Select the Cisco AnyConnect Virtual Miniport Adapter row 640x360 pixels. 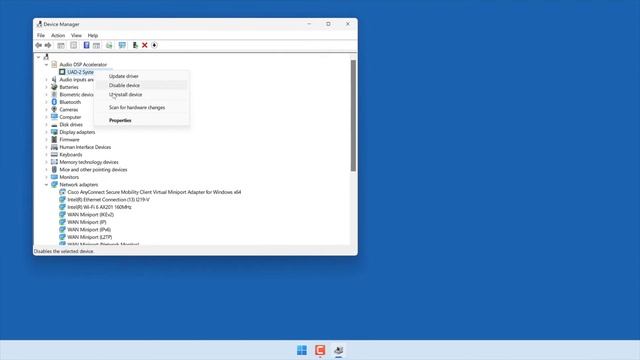pos(154,192)
